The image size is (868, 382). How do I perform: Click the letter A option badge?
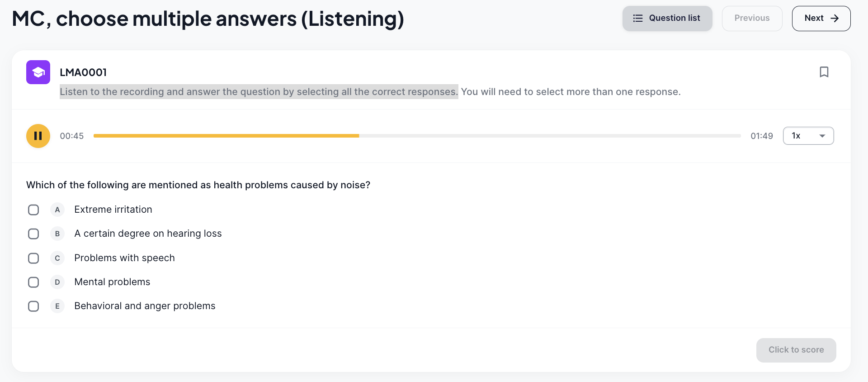point(57,210)
